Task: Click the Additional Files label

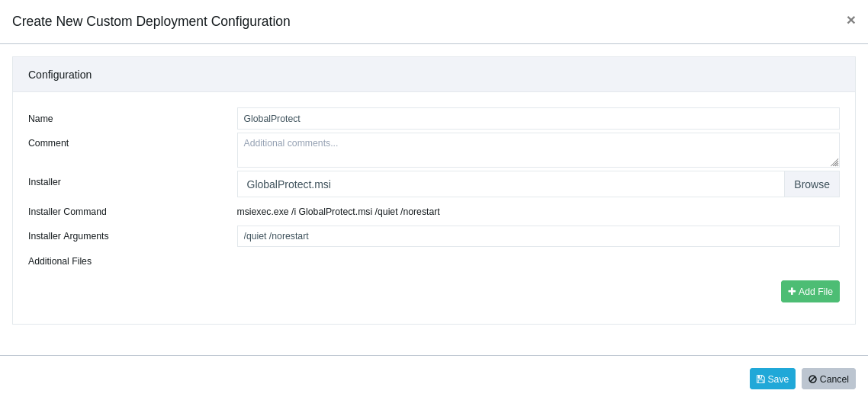Action: point(59,261)
